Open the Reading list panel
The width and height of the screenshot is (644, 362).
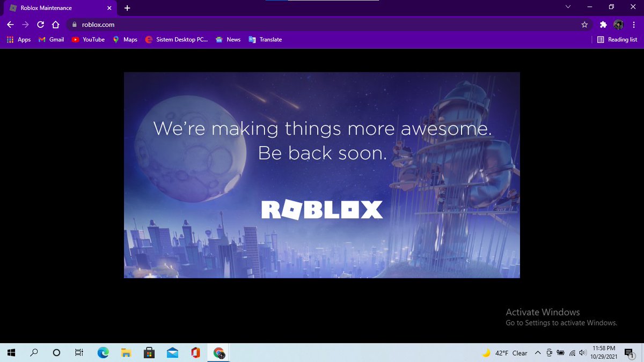[x=617, y=40]
